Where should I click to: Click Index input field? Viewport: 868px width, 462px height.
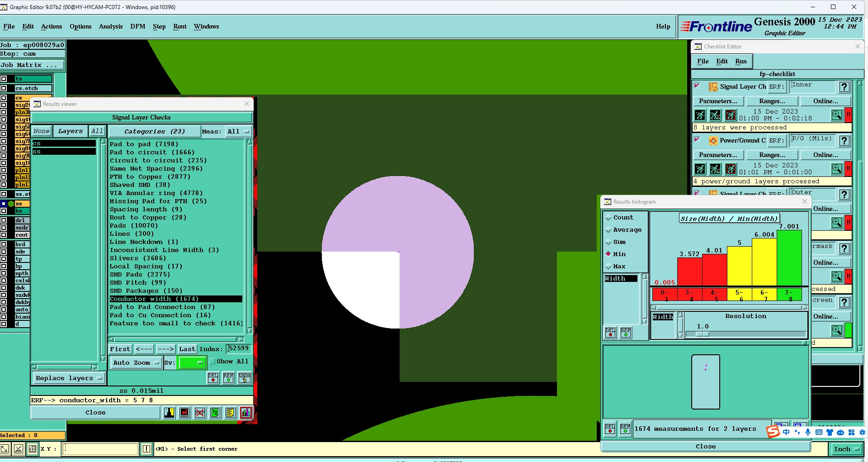pyautogui.click(x=238, y=348)
